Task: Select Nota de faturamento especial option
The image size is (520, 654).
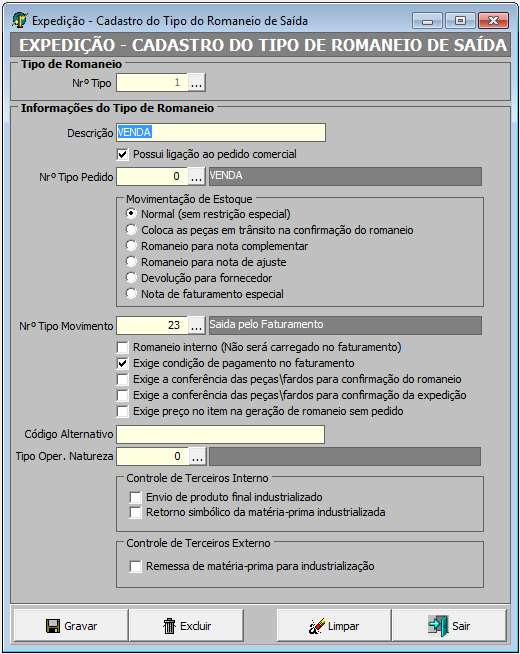Action: (x=131, y=294)
